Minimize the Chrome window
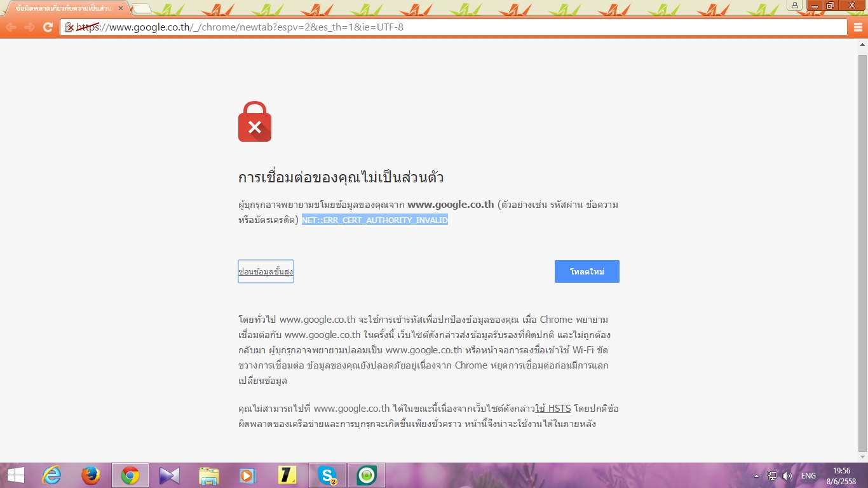The image size is (868, 488). click(814, 5)
